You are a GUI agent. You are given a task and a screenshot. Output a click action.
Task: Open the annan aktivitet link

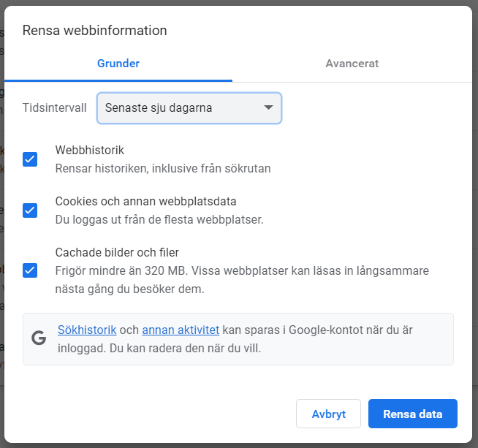tap(181, 330)
